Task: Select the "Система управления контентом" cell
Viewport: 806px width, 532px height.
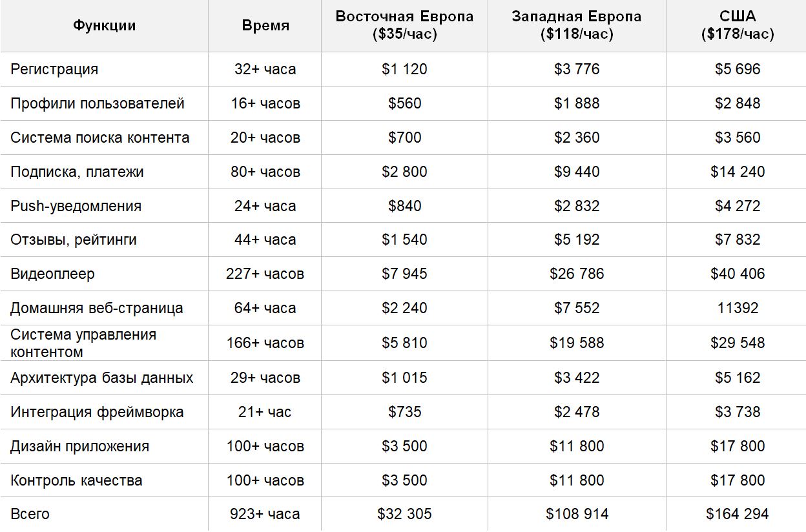Action: (83, 343)
